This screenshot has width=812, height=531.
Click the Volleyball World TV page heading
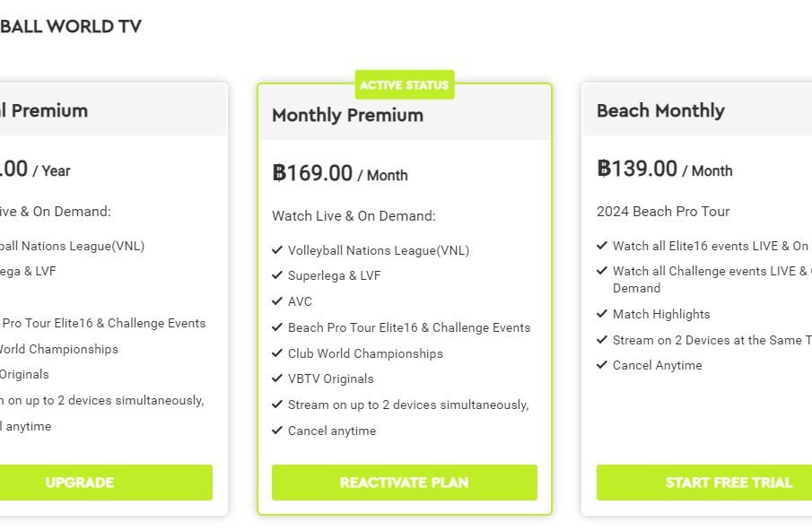(70, 26)
